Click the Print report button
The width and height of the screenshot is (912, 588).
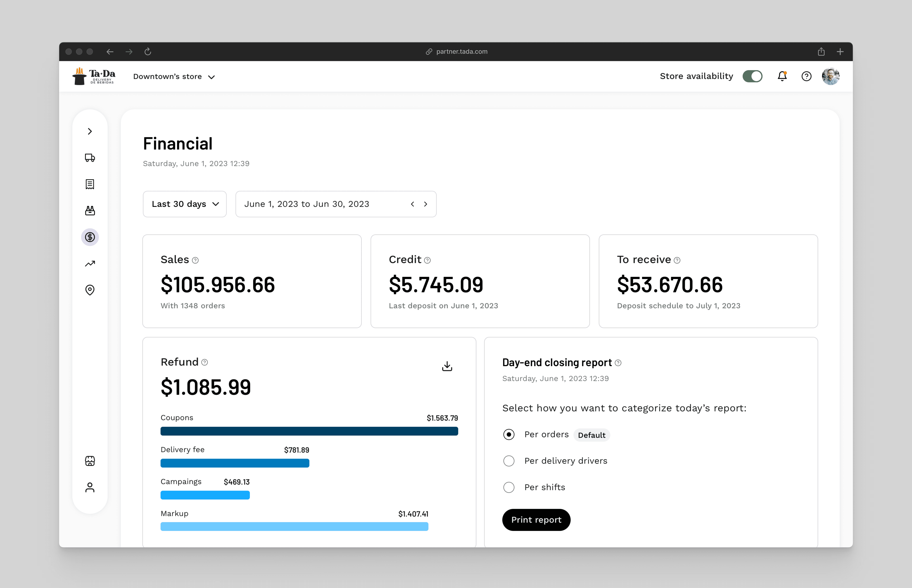tap(536, 520)
